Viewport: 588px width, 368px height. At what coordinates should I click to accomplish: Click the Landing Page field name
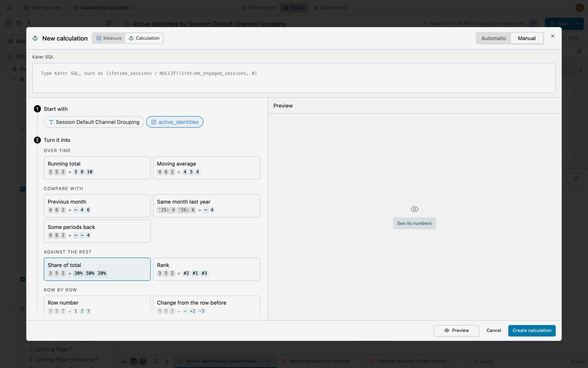point(51,349)
